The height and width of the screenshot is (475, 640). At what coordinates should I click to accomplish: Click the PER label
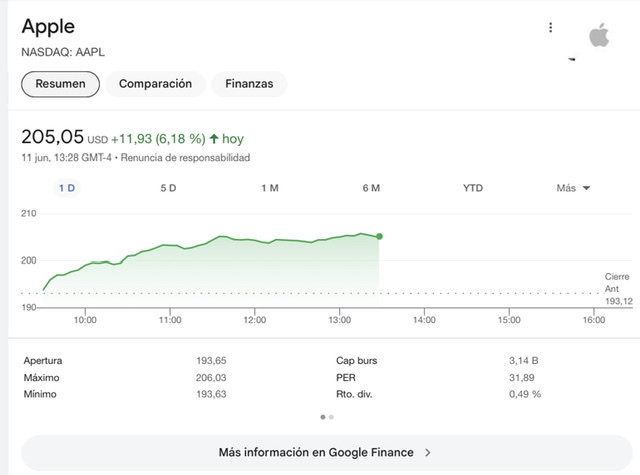click(x=345, y=378)
